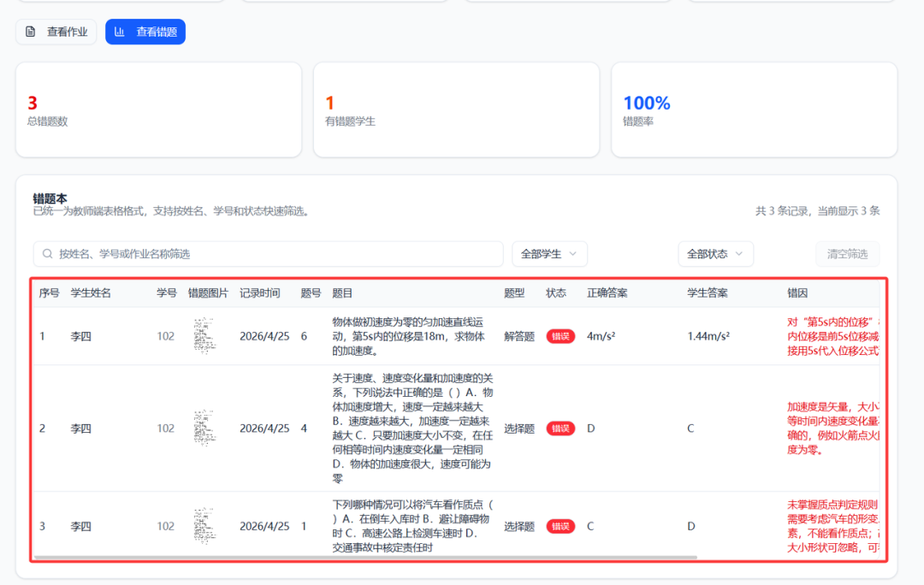924x585 pixels.
Task: Switch to the 查看错题 view
Action: point(145,32)
